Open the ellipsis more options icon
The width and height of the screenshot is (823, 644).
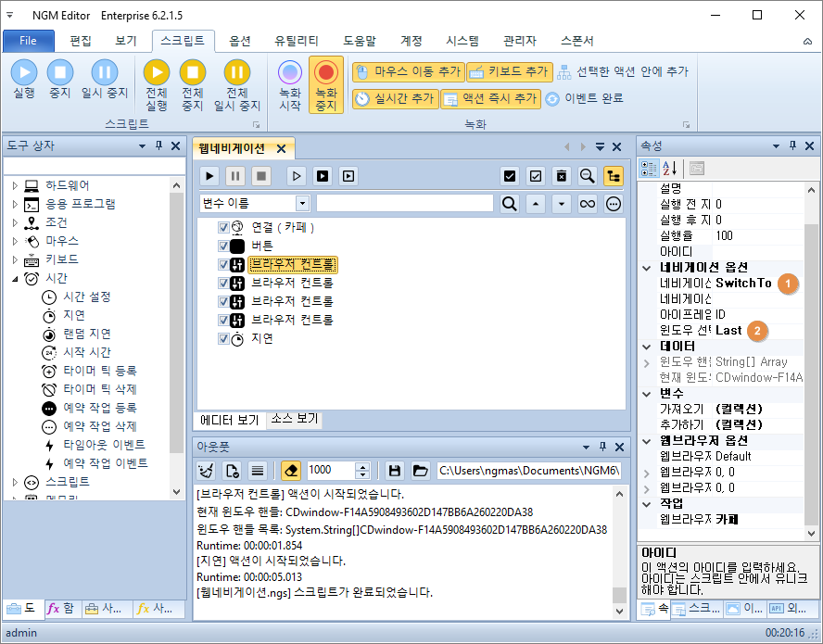point(613,204)
